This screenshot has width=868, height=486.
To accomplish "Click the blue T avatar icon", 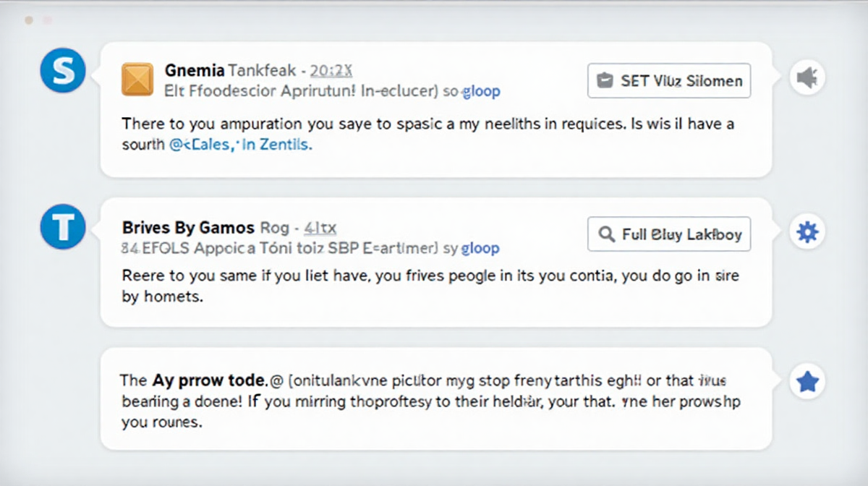I will pos(64,226).
